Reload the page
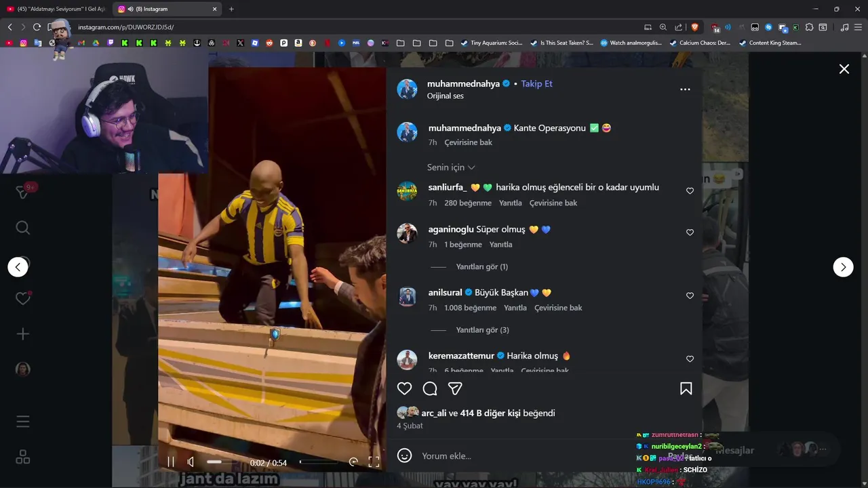Image resolution: width=868 pixels, height=488 pixels. point(37,27)
